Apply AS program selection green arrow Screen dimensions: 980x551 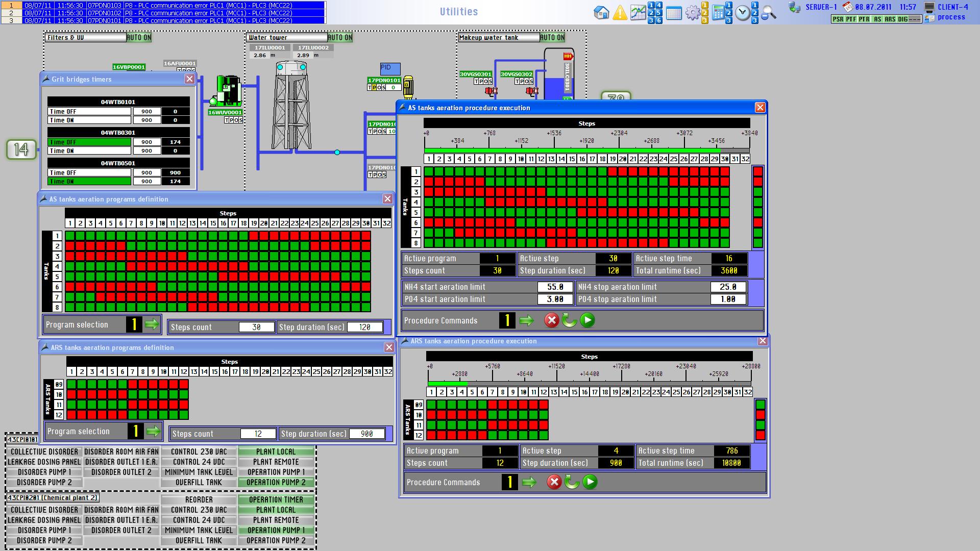tap(152, 324)
